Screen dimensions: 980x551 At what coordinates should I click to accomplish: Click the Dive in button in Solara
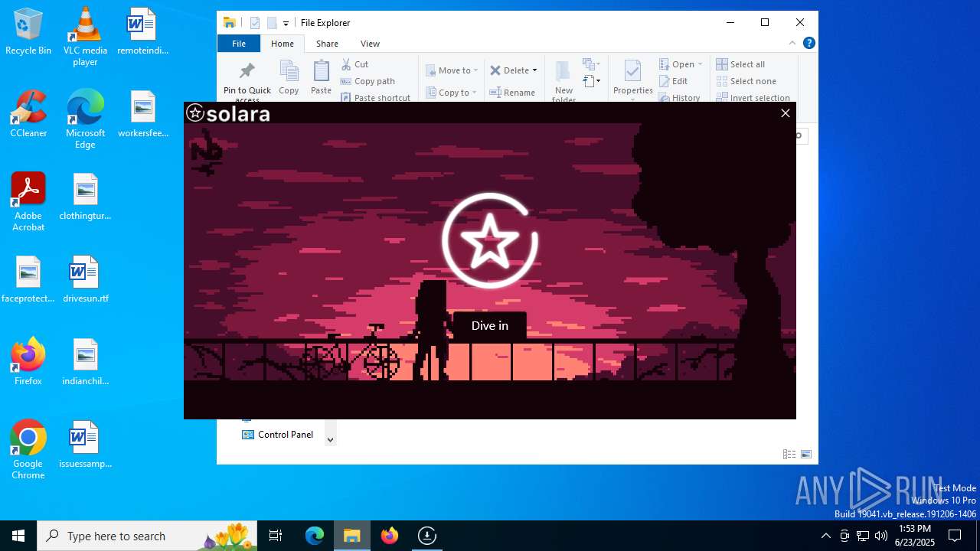489,326
